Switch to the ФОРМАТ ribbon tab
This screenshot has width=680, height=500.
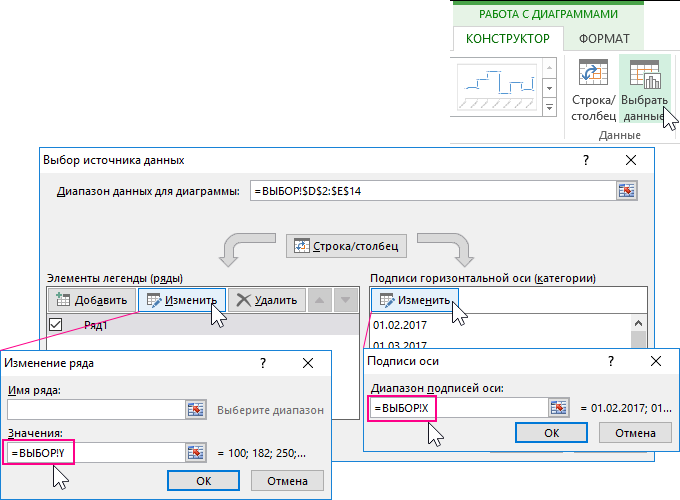pos(604,38)
